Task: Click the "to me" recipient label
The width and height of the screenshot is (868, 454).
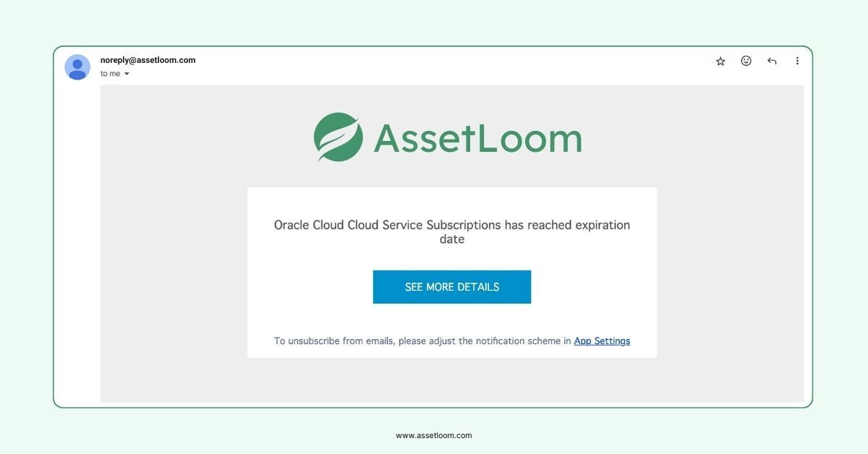Action: click(110, 74)
